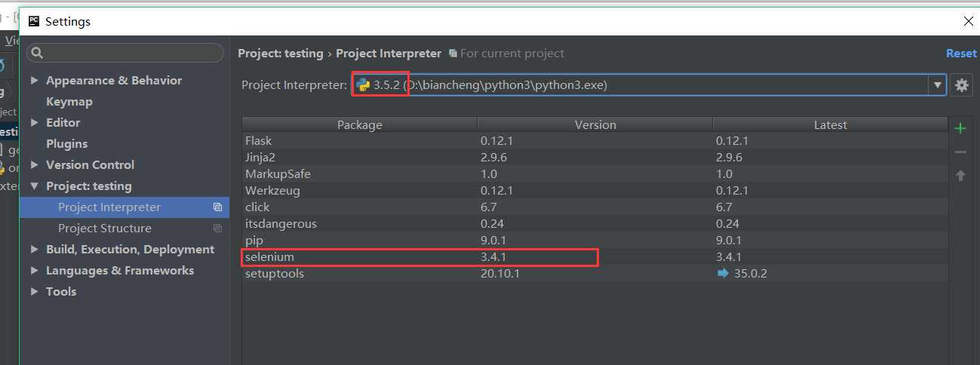Click the copy icon beside Project Structure item
The image size is (980, 365).
click(217, 229)
